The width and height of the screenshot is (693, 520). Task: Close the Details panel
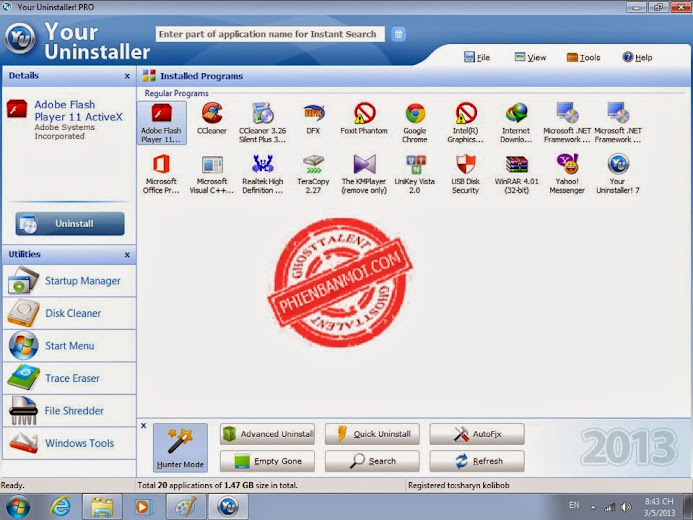pos(127,76)
